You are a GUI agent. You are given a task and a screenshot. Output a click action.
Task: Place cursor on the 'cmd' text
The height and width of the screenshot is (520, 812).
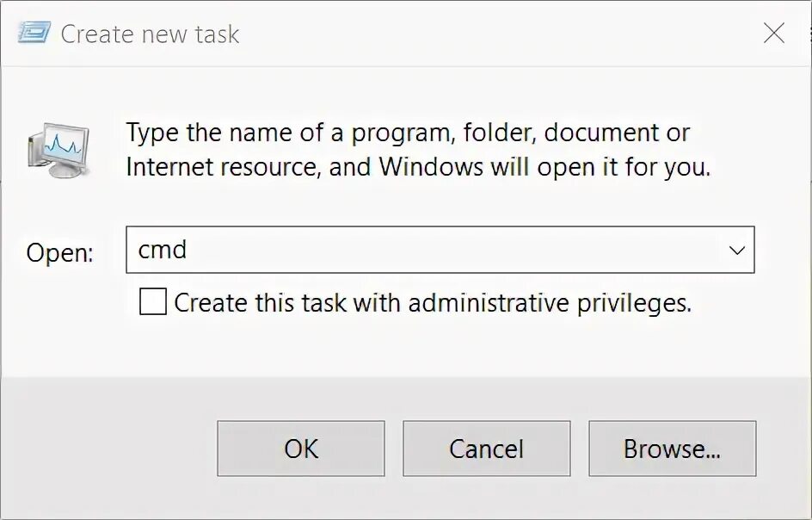click(163, 251)
